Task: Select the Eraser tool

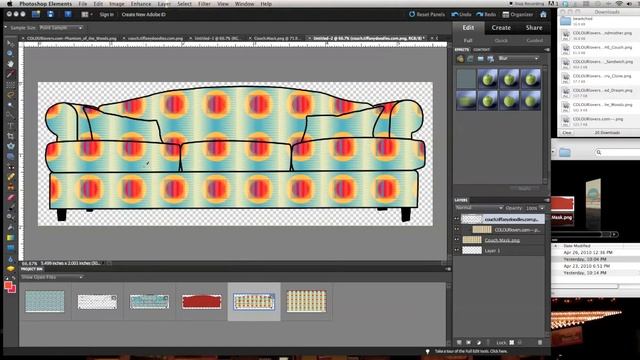Action: tap(10, 197)
